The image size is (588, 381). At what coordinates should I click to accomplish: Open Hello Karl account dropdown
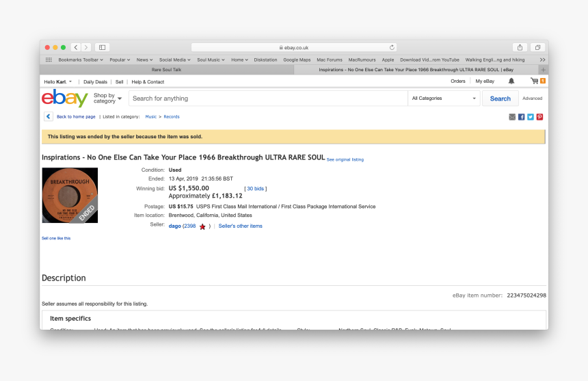click(x=57, y=82)
